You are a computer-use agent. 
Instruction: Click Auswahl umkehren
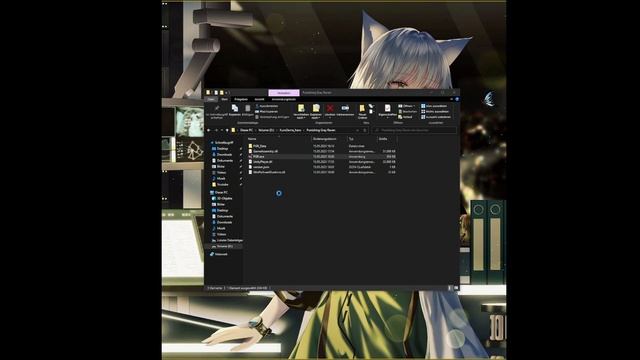(x=436, y=117)
